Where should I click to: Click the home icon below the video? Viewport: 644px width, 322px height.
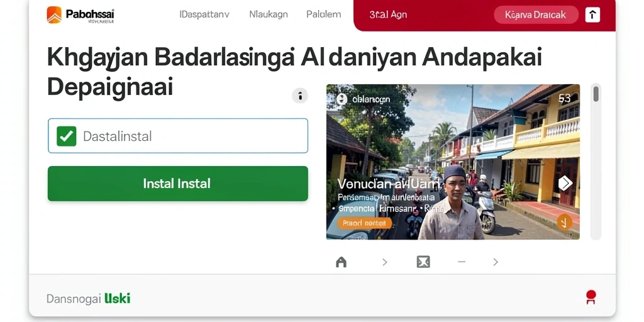tap(341, 262)
